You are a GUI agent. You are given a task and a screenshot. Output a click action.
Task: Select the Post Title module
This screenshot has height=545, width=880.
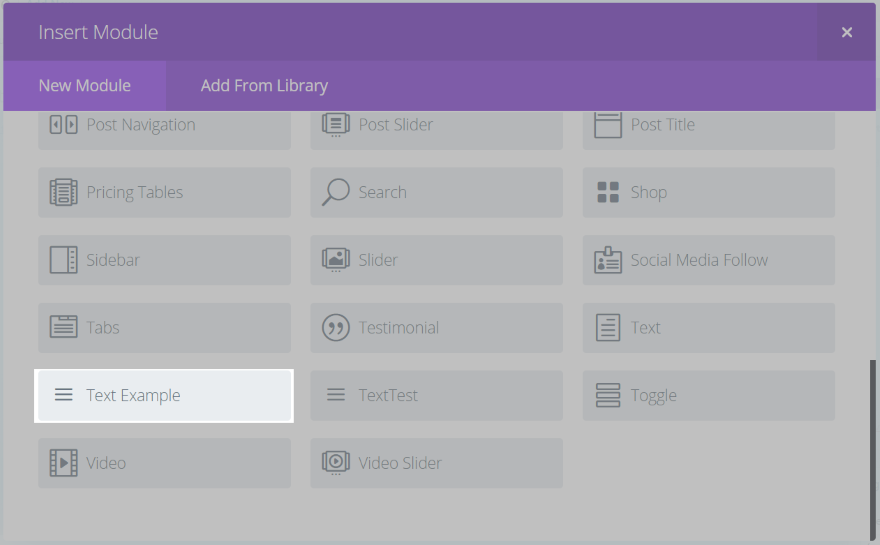708,125
